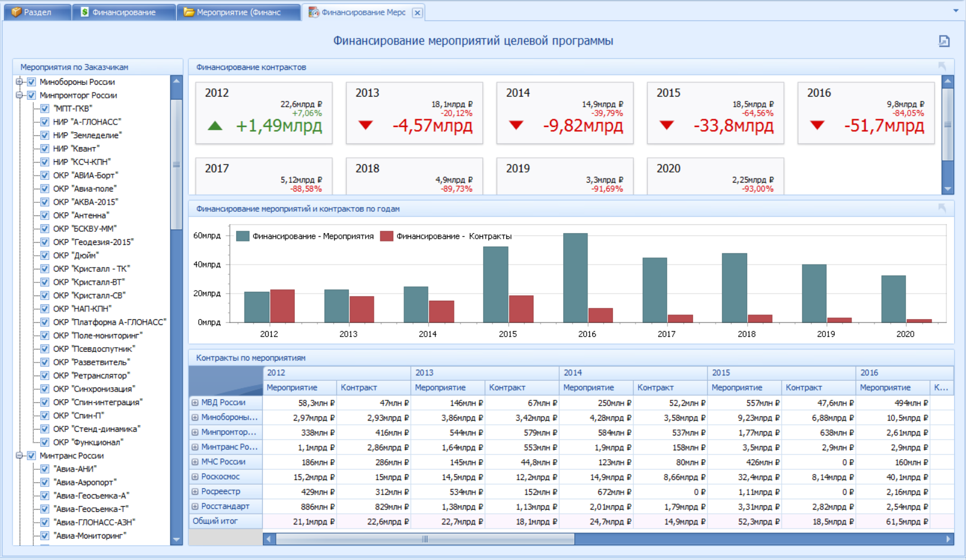Screen dimensions: 966x560
Task: Expand the Минтранс Ро... table row
Action: click(x=195, y=447)
